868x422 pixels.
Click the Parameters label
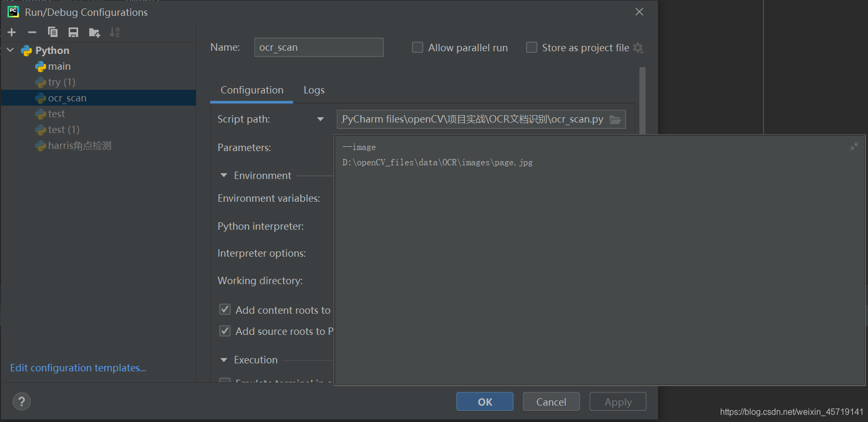[x=244, y=148]
